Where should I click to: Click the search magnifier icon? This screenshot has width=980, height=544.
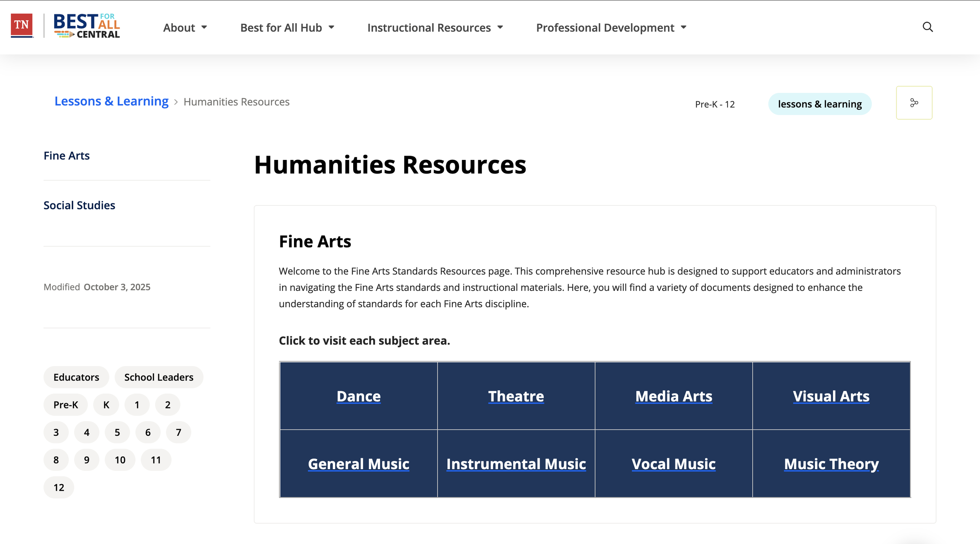pyautogui.click(x=927, y=27)
